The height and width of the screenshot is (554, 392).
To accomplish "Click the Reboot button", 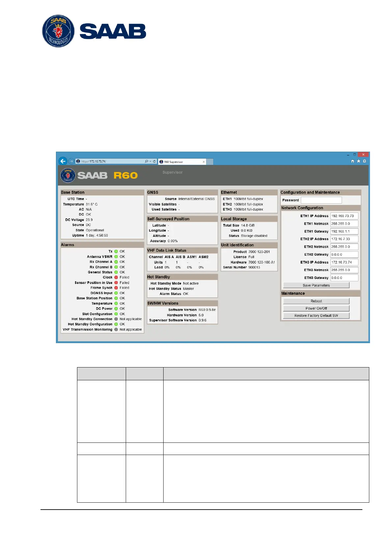I will pos(316,301).
